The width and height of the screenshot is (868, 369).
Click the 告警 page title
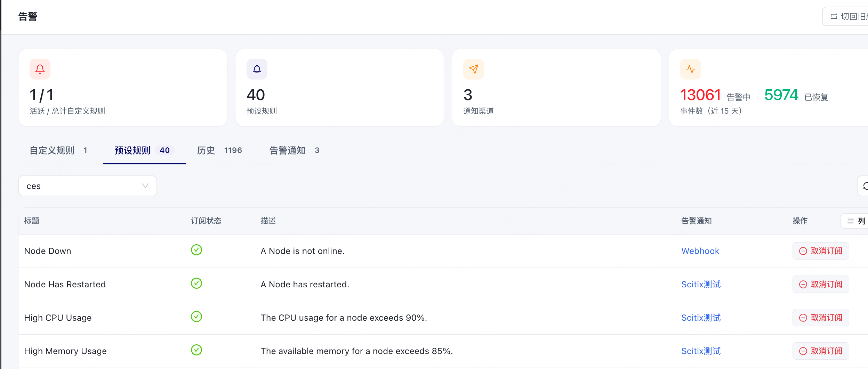click(x=28, y=16)
